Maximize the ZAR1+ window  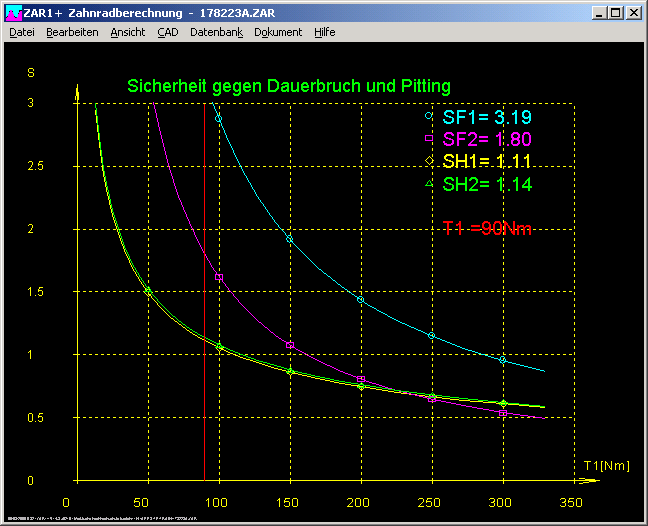click(616, 13)
